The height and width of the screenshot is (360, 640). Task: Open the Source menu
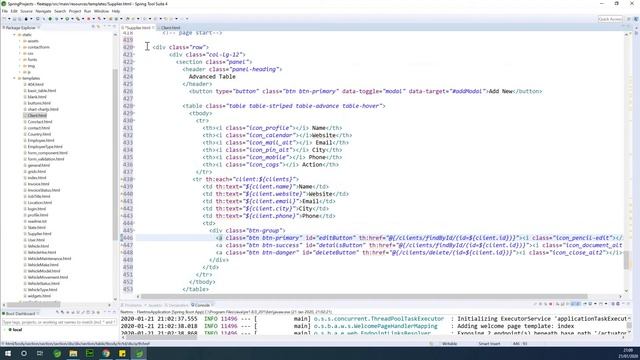(x=26, y=11)
